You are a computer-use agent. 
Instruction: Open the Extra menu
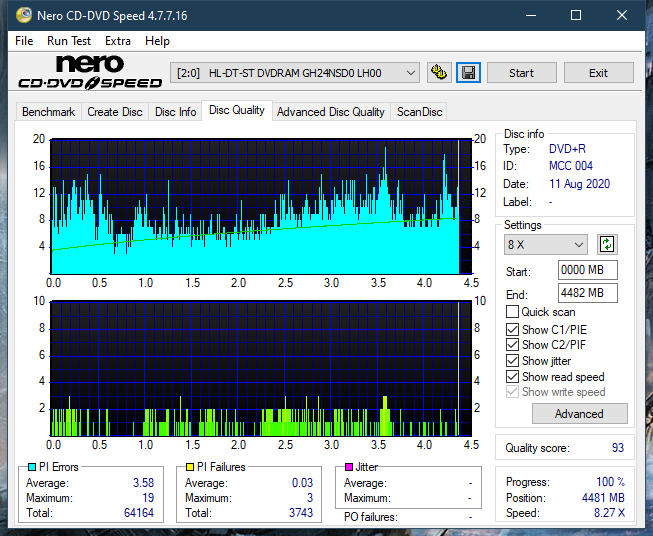coord(118,41)
